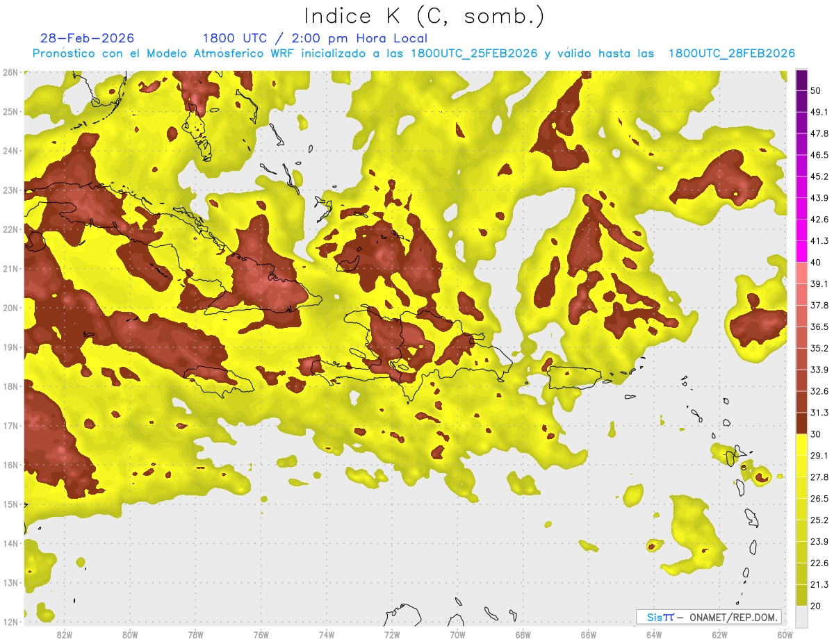The width and height of the screenshot is (834, 644).
Task: Click the "80W" longitude label
Action: pos(130,634)
